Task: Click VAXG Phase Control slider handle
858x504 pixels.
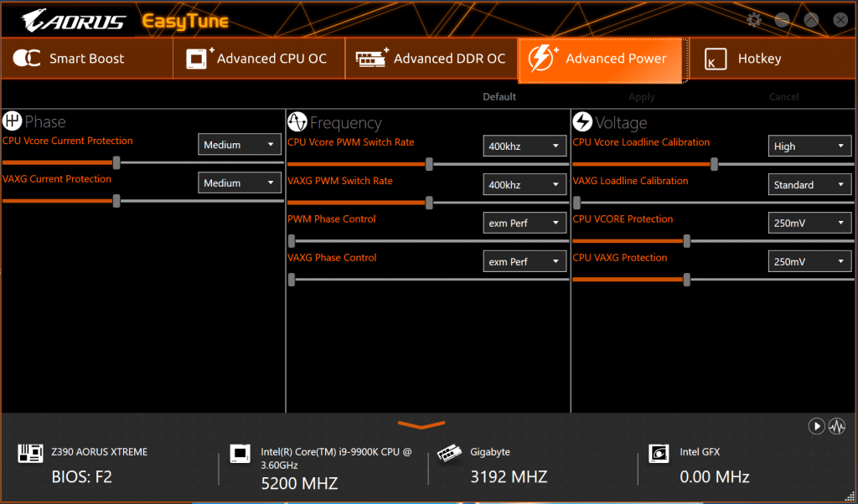Action: point(292,280)
